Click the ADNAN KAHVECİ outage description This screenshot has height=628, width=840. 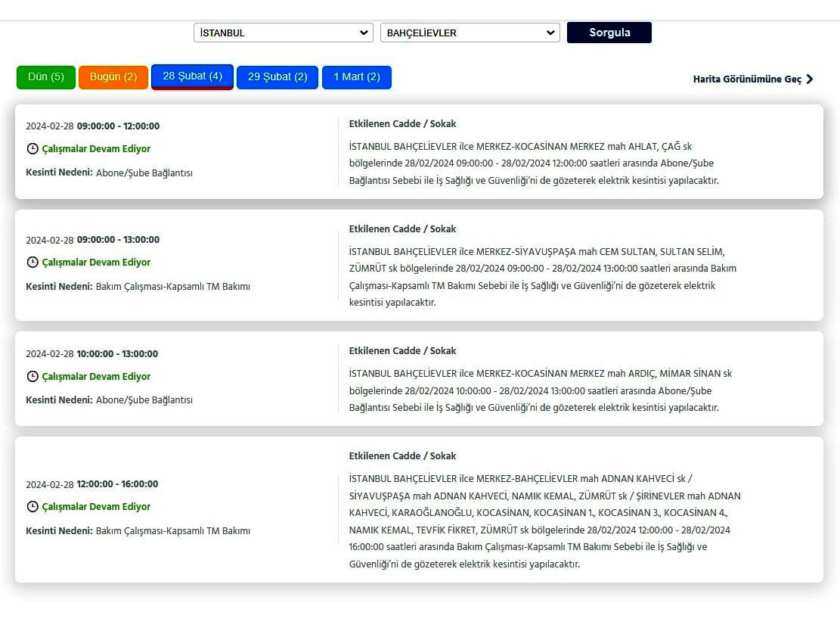point(544,521)
